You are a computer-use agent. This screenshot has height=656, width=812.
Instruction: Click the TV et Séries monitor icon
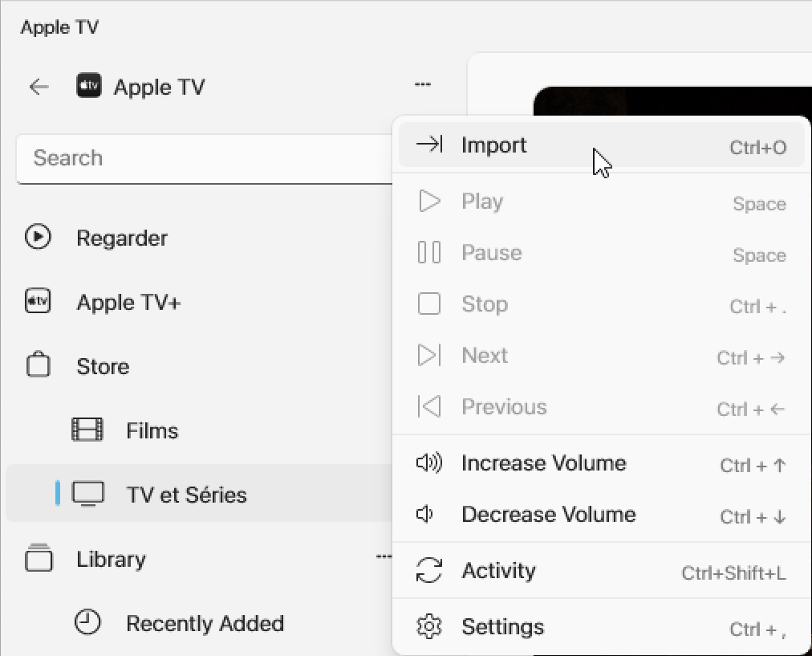pos(88,494)
